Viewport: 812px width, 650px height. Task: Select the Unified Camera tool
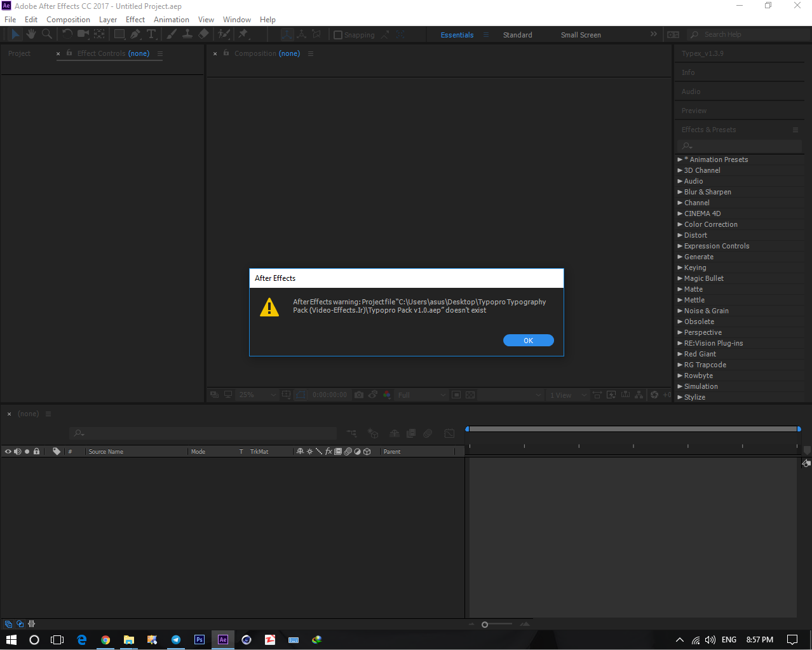click(x=83, y=34)
